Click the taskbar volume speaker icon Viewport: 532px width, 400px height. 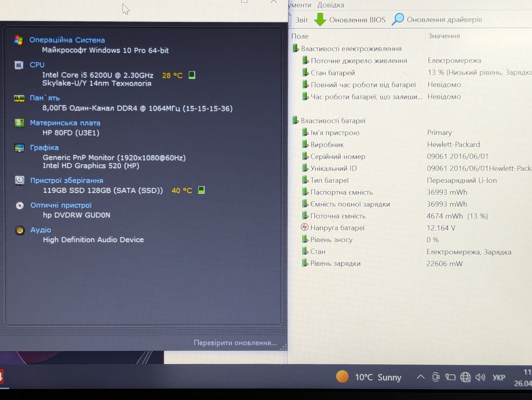480,377
